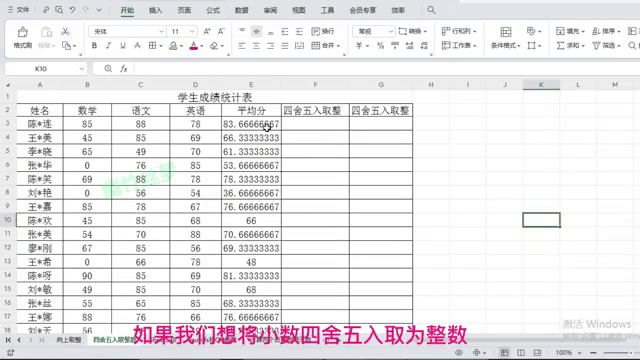The height and width of the screenshot is (360, 640).
Task: Click the search magnifier in the menu bar
Action: (431, 10)
